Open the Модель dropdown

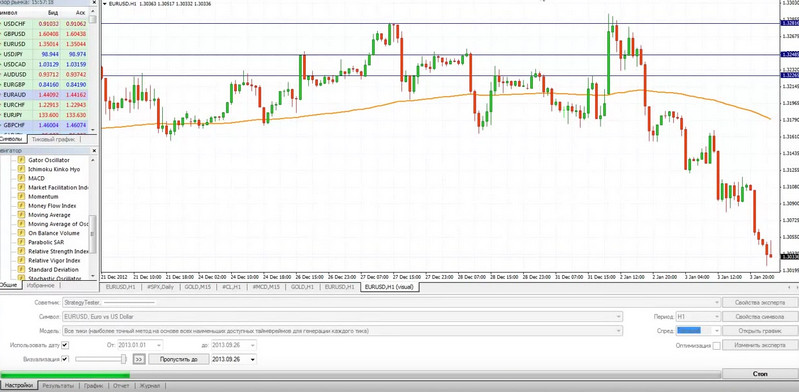pyautogui.click(x=619, y=331)
